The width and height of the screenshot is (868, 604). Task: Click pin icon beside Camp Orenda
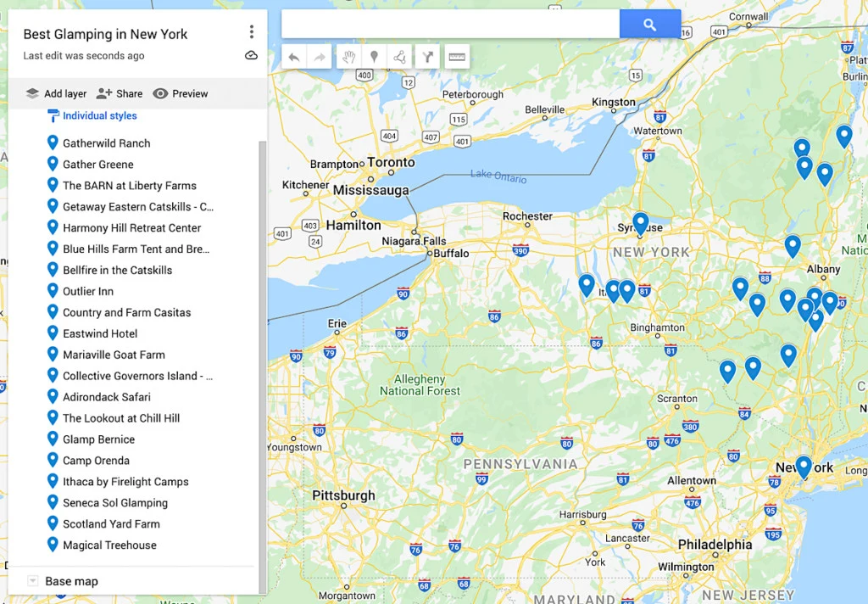coord(53,460)
